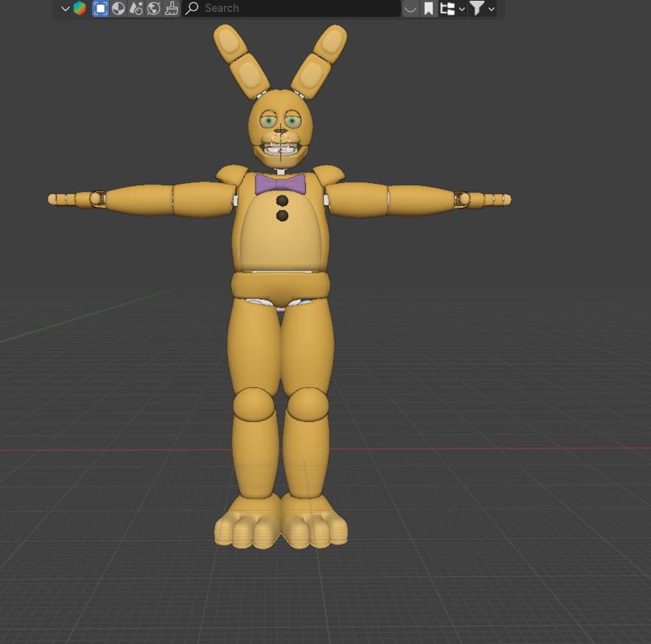Click the 3D cursor on the rabbit's face
The image size is (651, 644).
coord(280,142)
